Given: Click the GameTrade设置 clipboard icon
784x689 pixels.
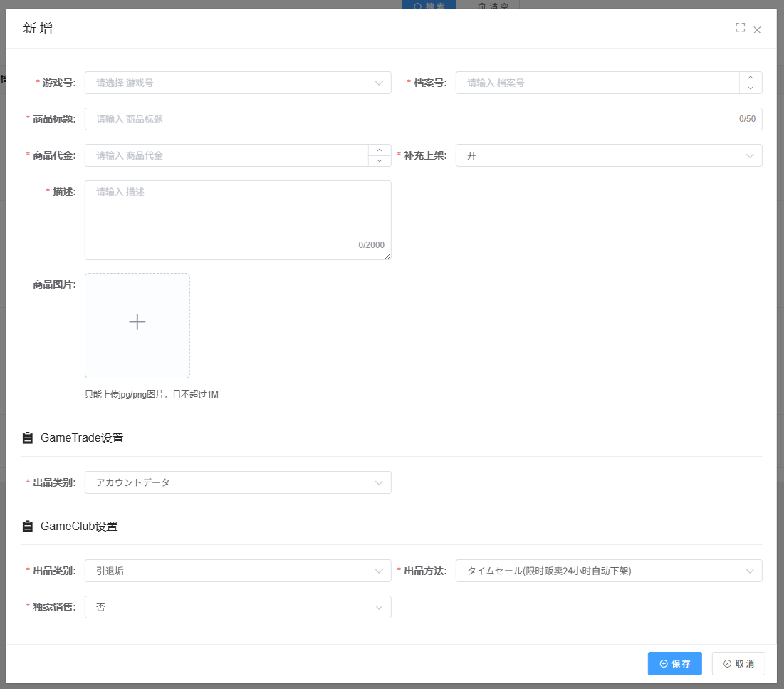Looking at the screenshot, I should tap(28, 438).
